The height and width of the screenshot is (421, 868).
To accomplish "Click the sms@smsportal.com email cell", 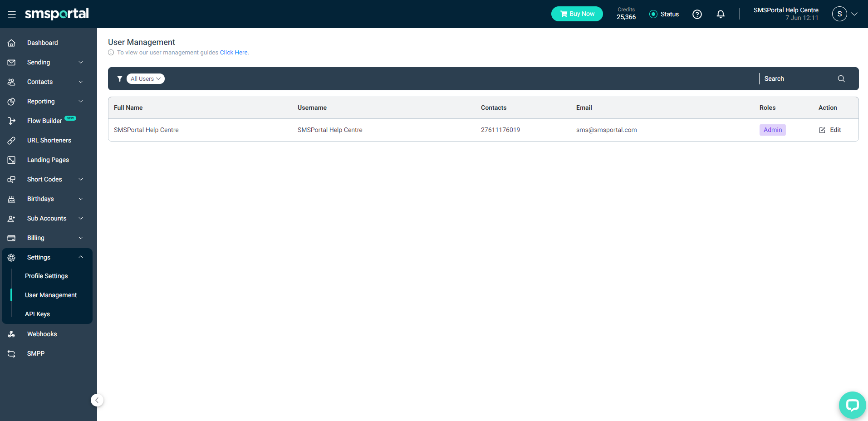I will (607, 130).
